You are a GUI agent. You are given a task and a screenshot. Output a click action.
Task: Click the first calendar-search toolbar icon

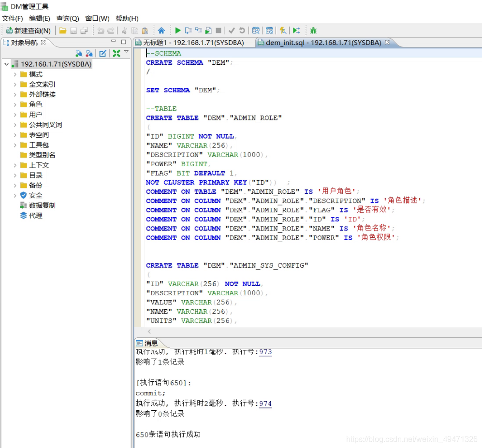256,30
